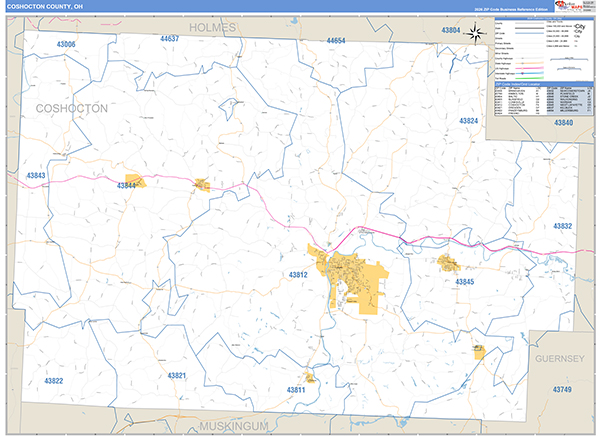Click the yellow city area at 43844

coord(134,183)
